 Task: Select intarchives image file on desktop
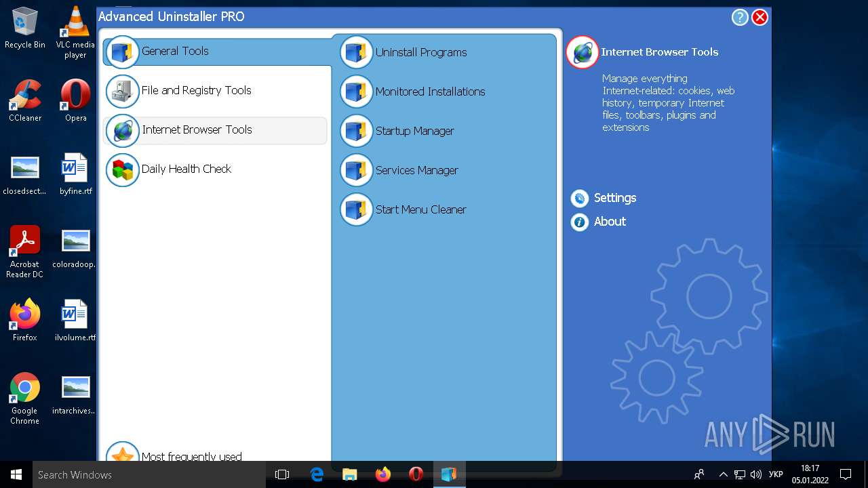[75, 394]
